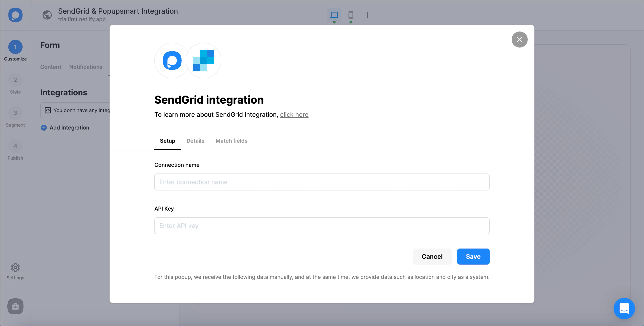Click the Cancel button to dismiss modal

click(432, 256)
